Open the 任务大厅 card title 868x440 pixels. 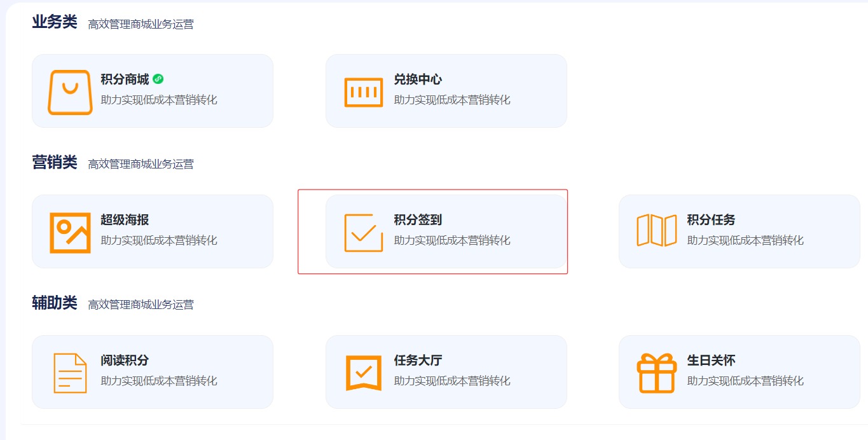tap(418, 361)
